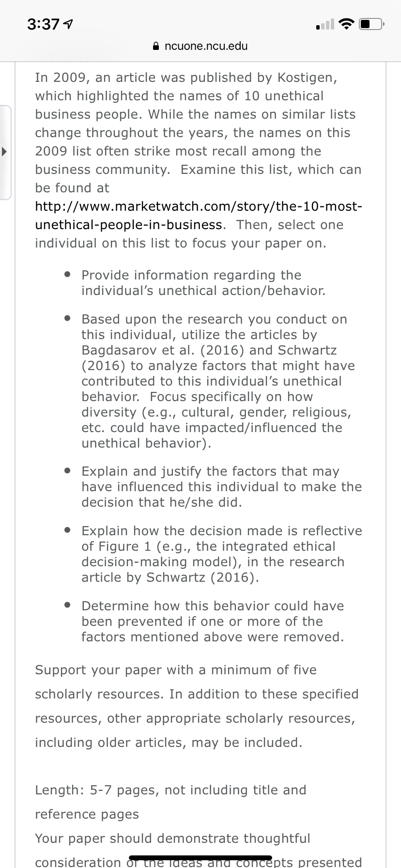Tap the home indicator bar at bottom
The image size is (401, 868).
coord(200,857)
